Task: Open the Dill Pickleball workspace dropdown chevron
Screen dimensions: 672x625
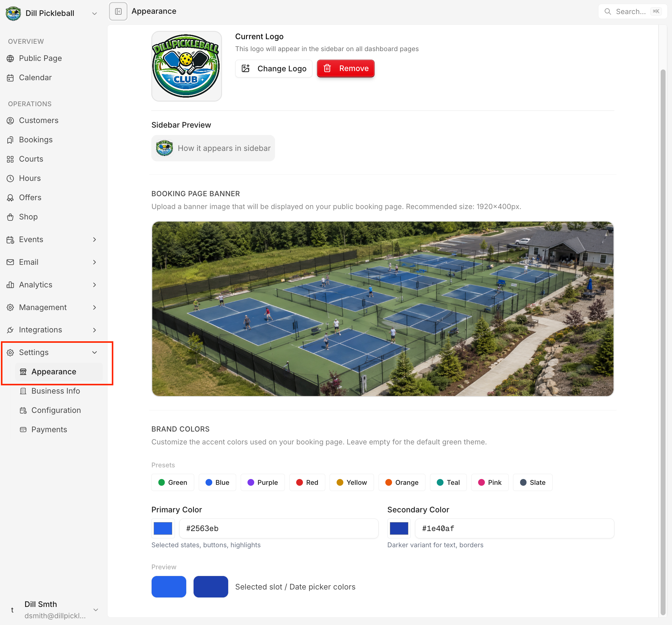Action: click(95, 13)
